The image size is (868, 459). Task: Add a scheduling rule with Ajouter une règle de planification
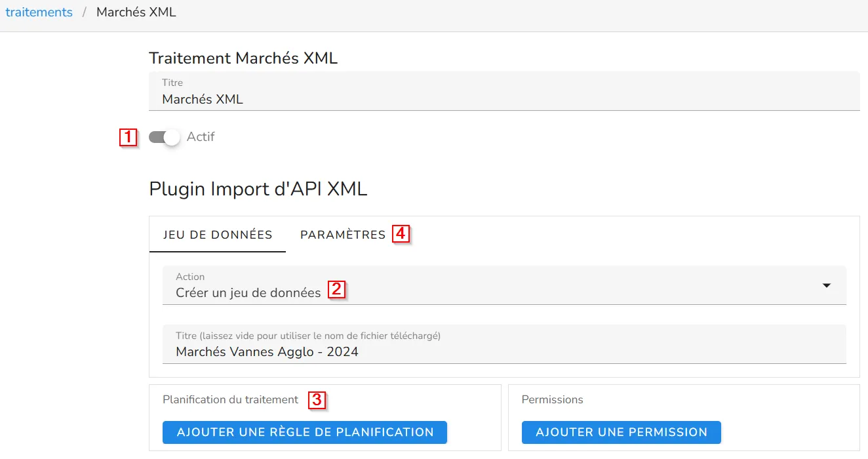[x=305, y=432]
